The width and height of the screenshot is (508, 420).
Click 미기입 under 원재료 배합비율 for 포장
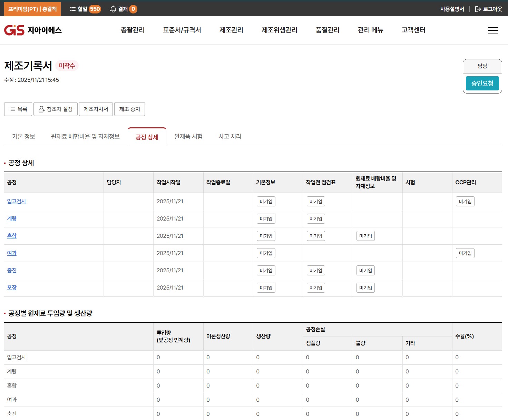365,288
